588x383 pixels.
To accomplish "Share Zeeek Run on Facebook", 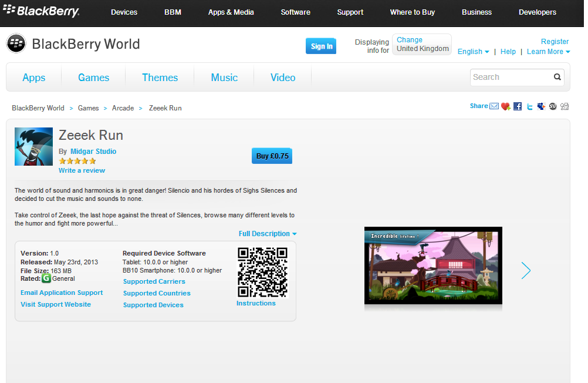I will 518,106.
